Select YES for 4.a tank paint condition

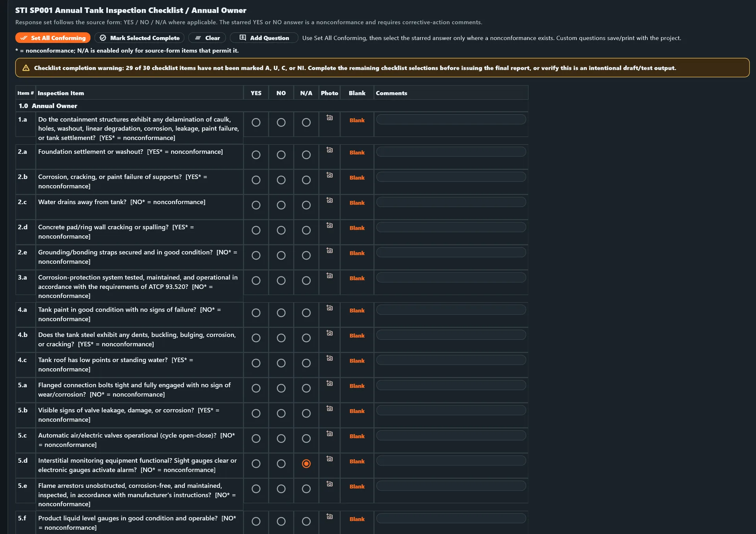(x=256, y=313)
